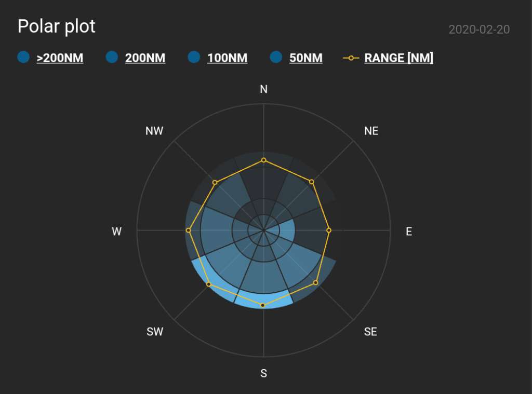Viewport: 532px width, 394px height.
Task: Click the 2020-02-20 date label
Action: (x=479, y=30)
